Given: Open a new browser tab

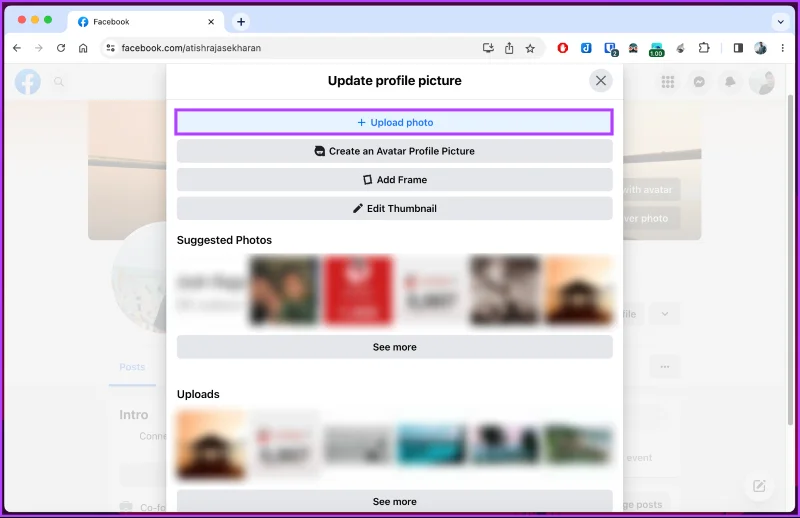Looking at the screenshot, I should (241, 21).
